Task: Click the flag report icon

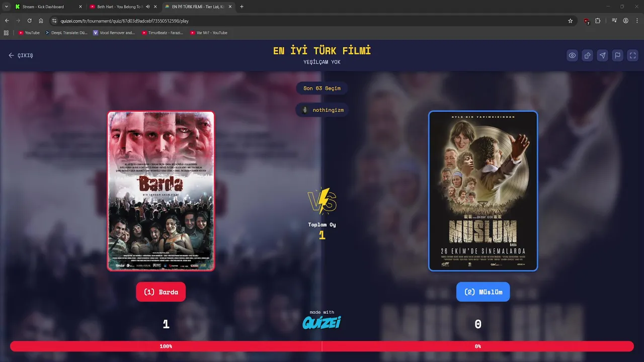Action: (x=617, y=55)
